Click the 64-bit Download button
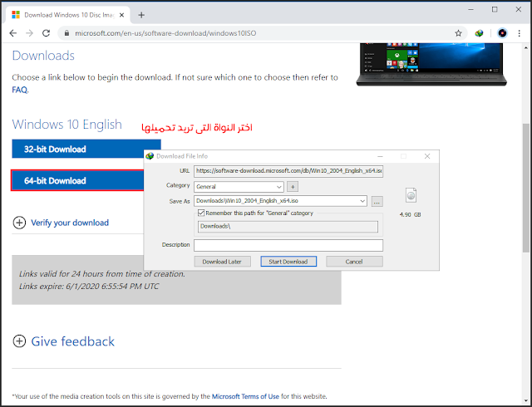 (x=78, y=180)
